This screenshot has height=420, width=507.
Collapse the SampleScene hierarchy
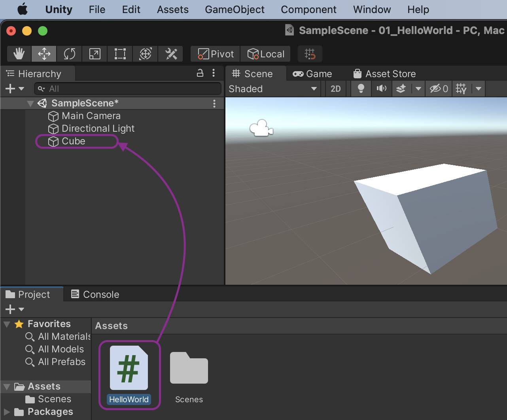pyautogui.click(x=30, y=103)
